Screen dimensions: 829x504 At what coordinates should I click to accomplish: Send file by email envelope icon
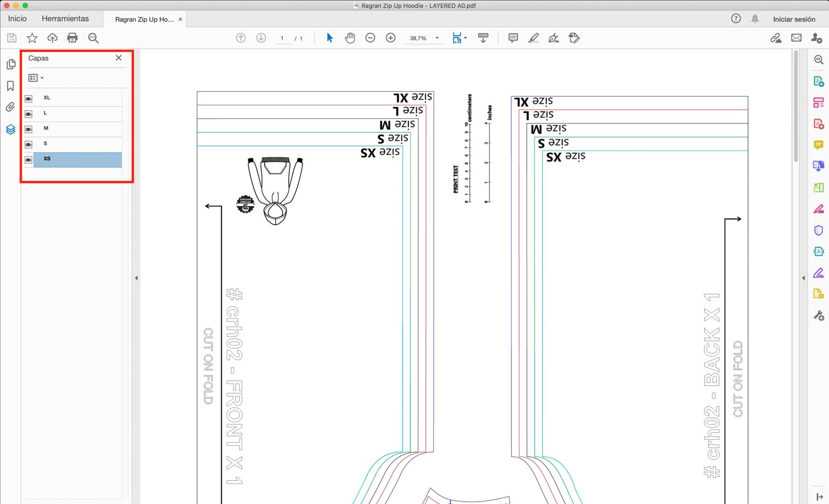pos(796,38)
